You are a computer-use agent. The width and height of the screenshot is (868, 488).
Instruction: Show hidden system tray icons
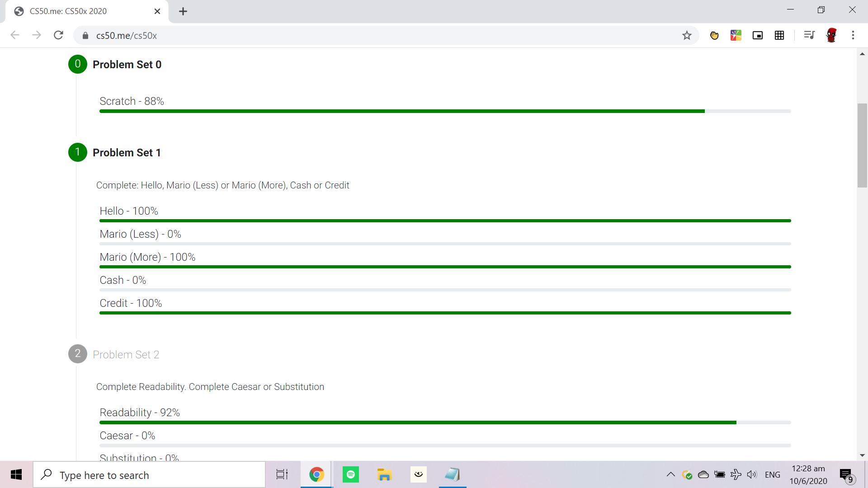pyautogui.click(x=670, y=474)
